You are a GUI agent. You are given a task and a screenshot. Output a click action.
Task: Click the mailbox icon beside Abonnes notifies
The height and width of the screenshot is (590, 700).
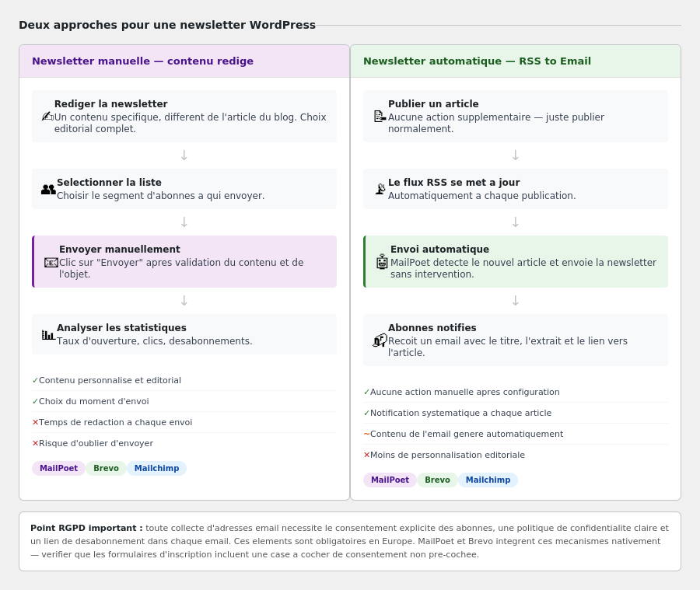click(380, 340)
